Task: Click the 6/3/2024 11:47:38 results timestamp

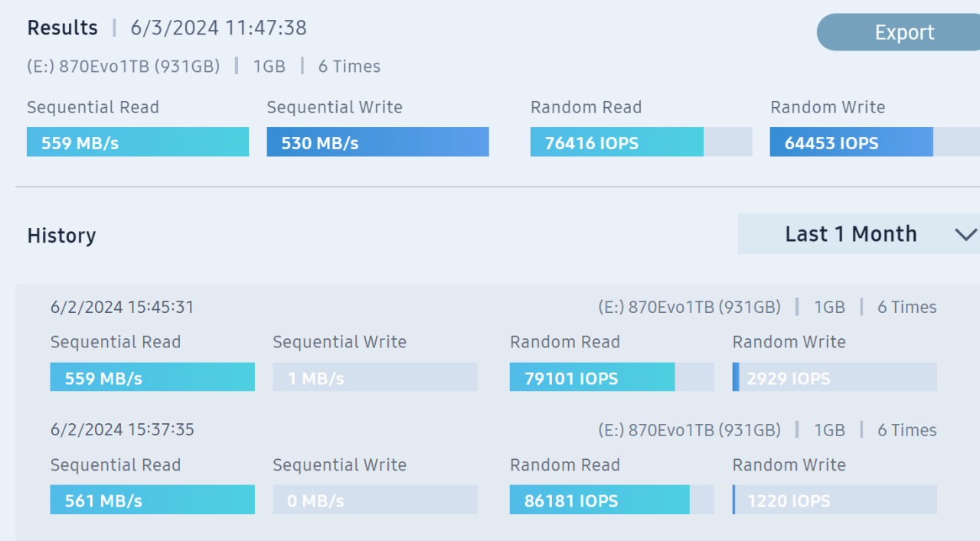Action: pyautogui.click(x=219, y=28)
